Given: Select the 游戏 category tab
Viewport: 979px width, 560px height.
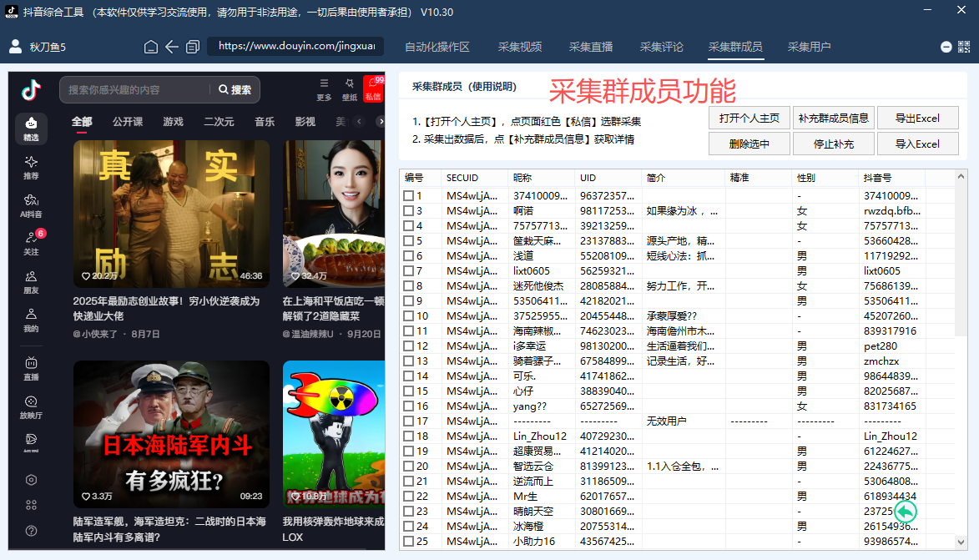Looking at the screenshot, I should 173,122.
